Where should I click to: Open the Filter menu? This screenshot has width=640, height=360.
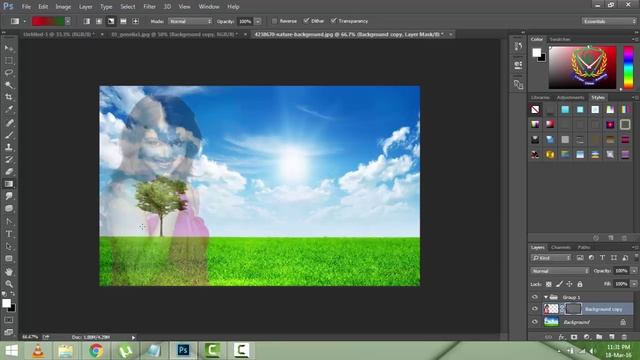point(149,7)
